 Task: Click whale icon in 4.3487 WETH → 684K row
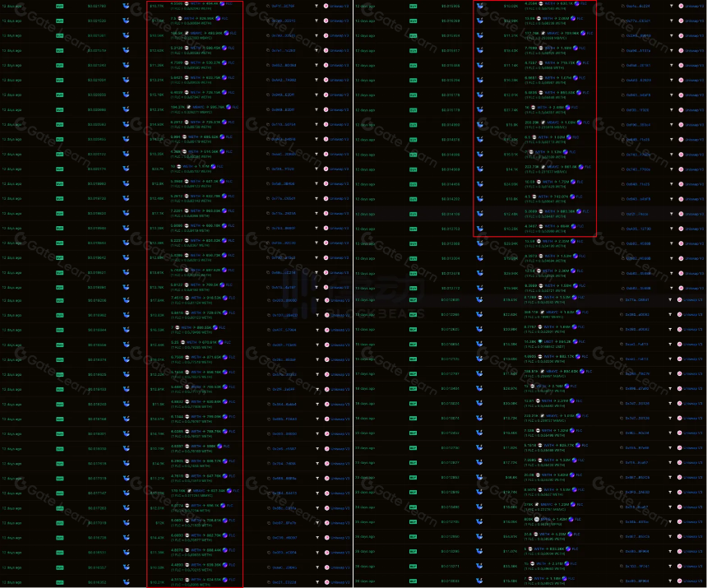tap(480, 229)
